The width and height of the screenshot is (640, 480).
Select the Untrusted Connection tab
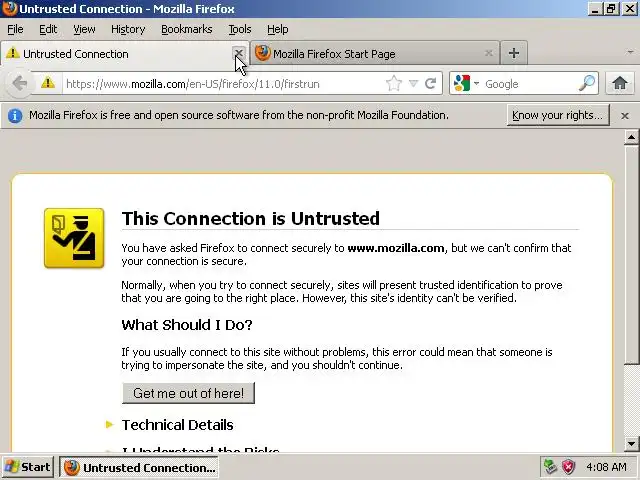124,53
